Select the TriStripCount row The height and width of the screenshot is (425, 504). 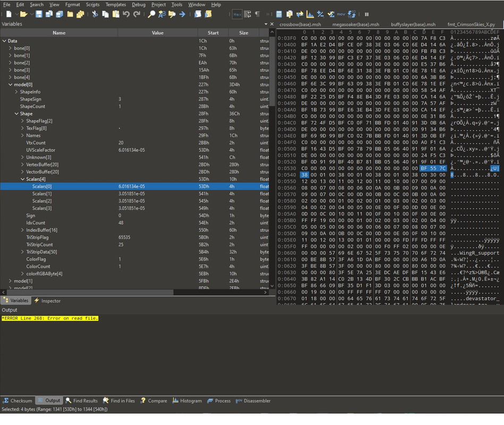click(135, 244)
